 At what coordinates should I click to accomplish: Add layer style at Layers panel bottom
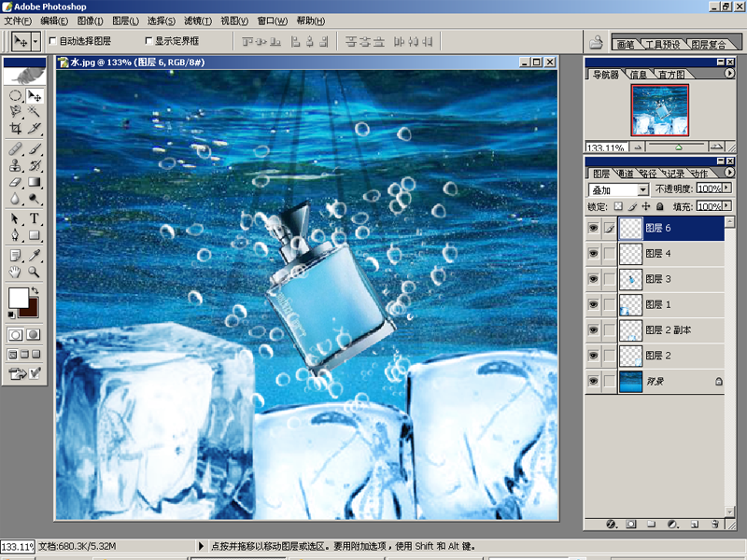tap(612, 525)
